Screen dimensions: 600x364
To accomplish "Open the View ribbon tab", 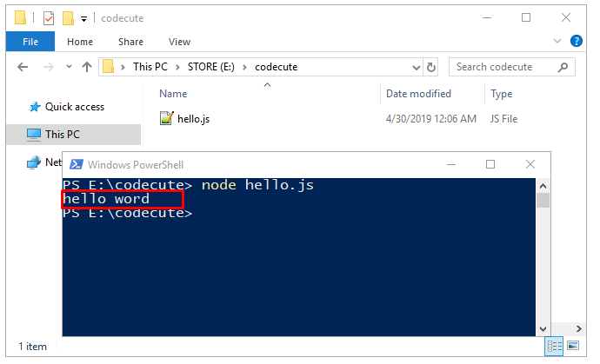I will (x=180, y=42).
